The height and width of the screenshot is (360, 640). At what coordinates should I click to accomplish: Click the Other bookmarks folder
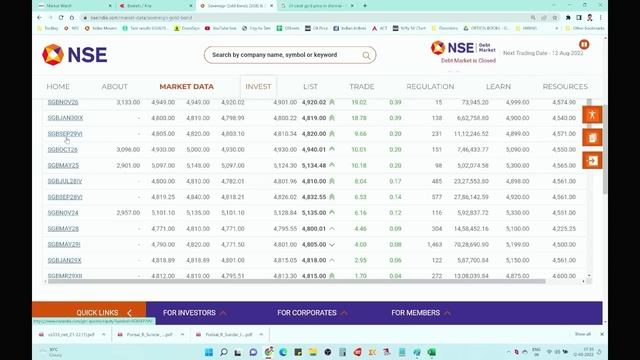[584, 29]
